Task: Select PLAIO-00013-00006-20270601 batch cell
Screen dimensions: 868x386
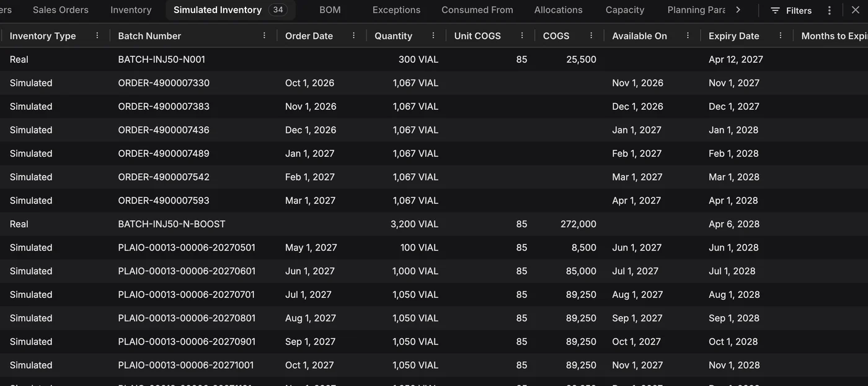Action: pos(187,271)
